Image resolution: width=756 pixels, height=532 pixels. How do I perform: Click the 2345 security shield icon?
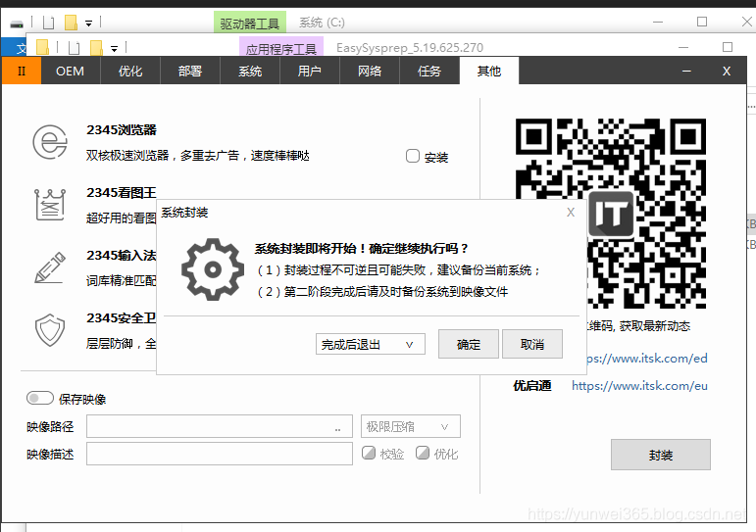[x=50, y=330]
